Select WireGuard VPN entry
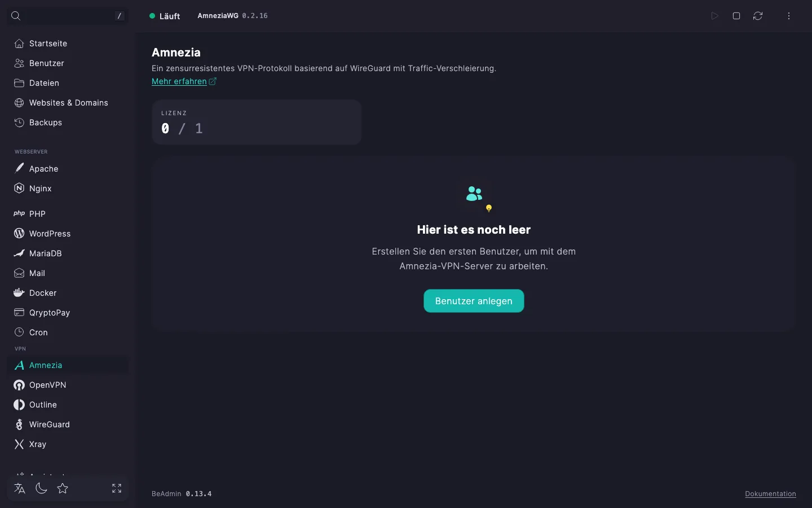Image resolution: width=812 pixels, height=508 pixels. coord(68,424)
